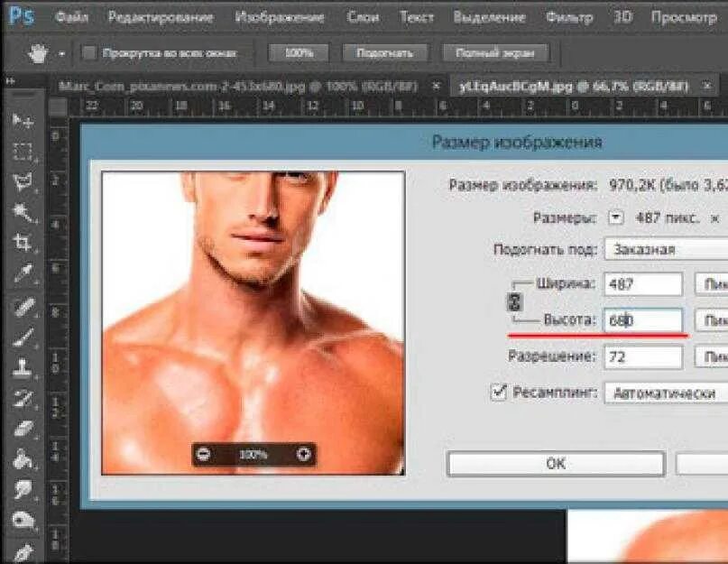Click the preview zoom 100% readout

pos(253,455)
